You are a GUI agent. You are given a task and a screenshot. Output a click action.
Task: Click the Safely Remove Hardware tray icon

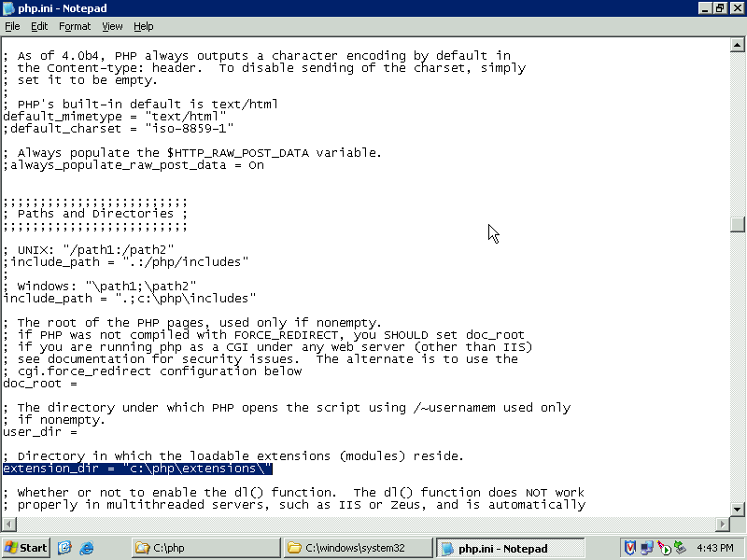click(681, 548)
